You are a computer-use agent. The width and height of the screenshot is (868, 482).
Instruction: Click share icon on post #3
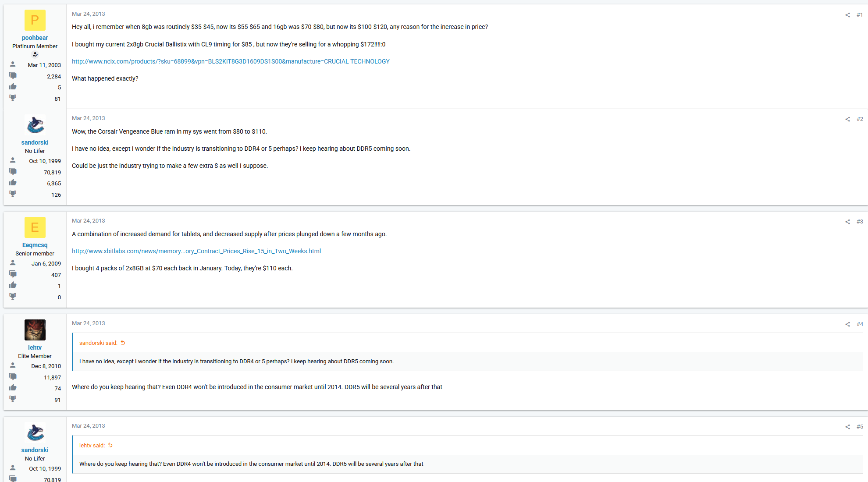[x=847, y=222]
